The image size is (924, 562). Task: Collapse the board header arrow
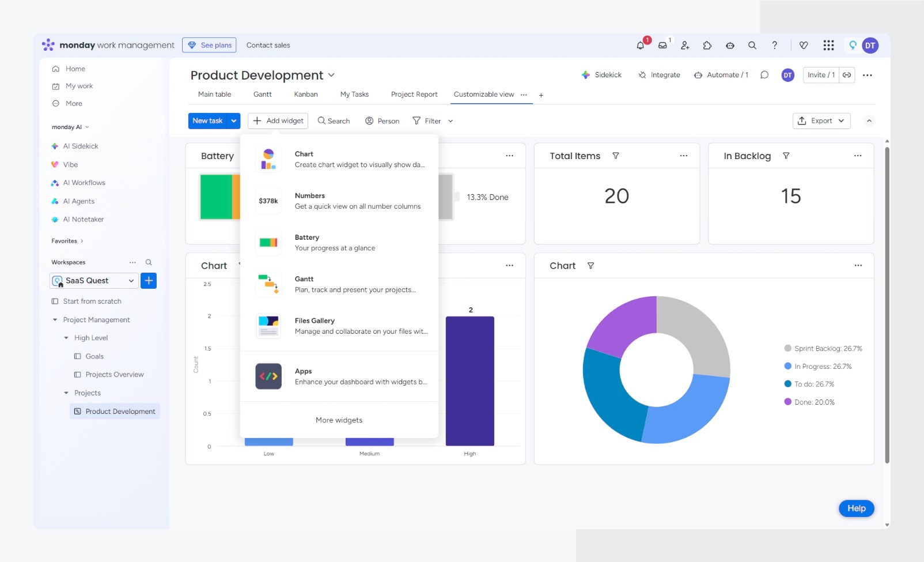click(869, 121)
